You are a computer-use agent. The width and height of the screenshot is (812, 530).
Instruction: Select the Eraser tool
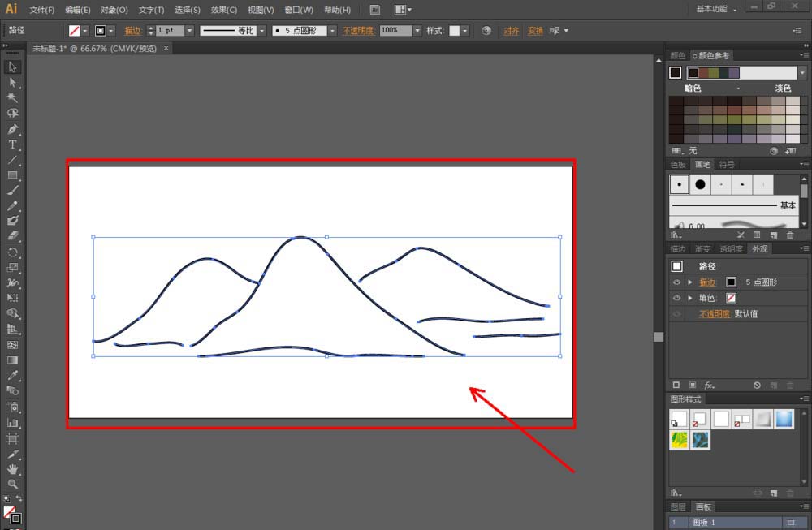click(x=12, y=236)
